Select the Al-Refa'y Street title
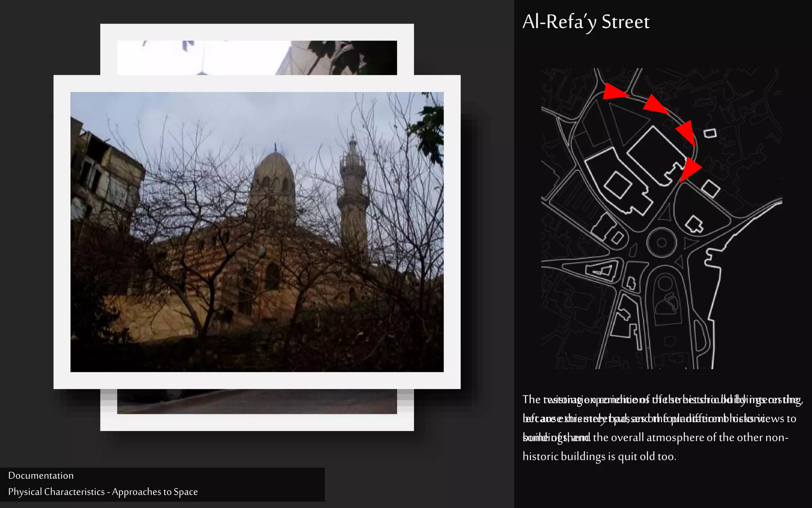 tap(586, 22)
